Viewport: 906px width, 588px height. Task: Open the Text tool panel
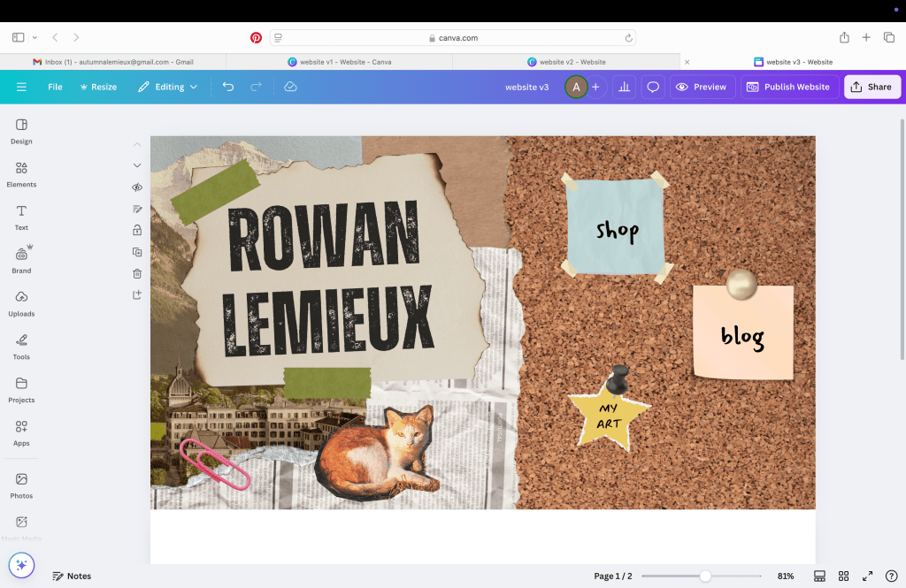pos(21,217)
